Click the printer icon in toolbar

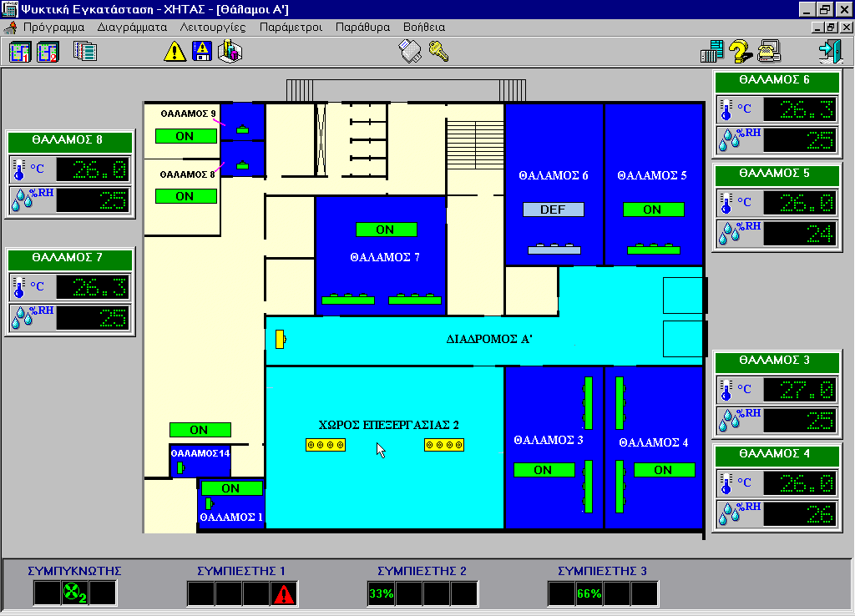pos(768,52)
